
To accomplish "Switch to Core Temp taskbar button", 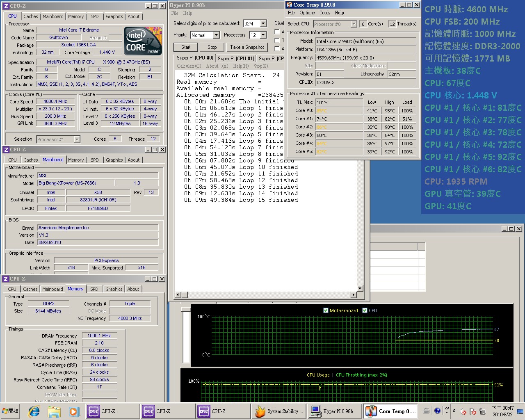I will [x=390, y=411].
